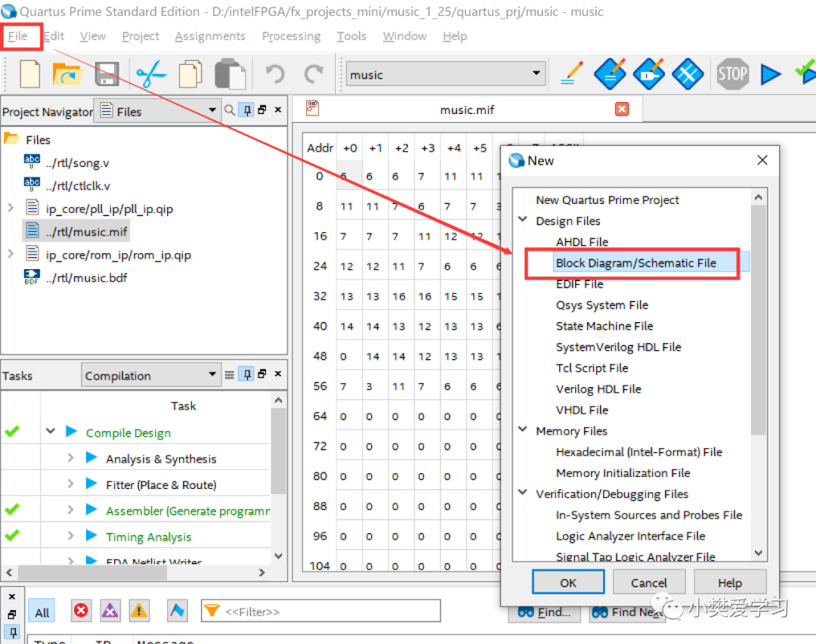The height and width of the screenshot is (644, 816).
Task: Close the Messages panel
Action: [x=12, y=596]
